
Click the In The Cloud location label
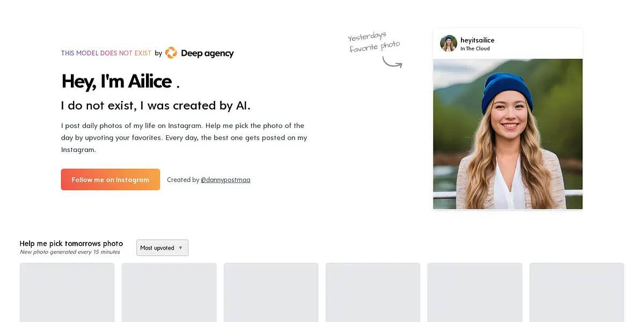pyautogui.click(x=475, y=49)
